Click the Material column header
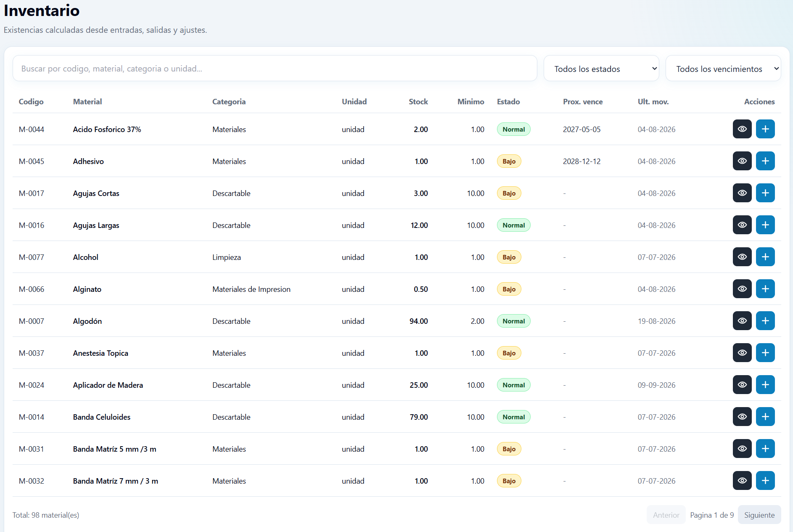Viewport: 793px width, 532px height. pos(87,102)
